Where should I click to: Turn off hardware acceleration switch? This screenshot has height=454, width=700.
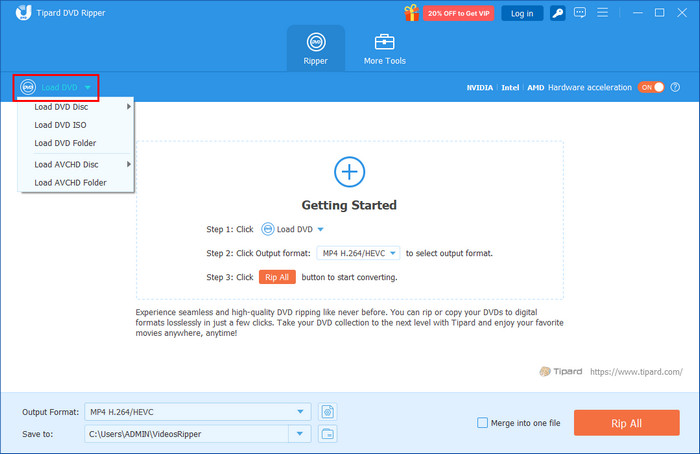651,87
